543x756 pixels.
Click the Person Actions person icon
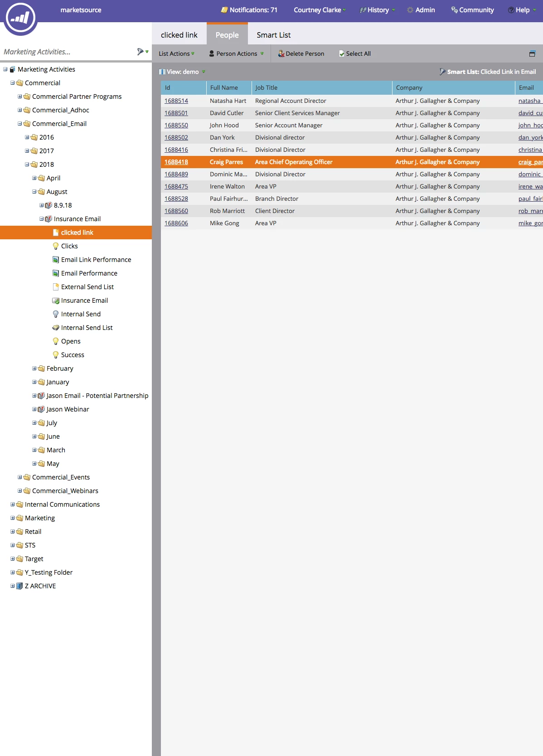tap(212, 53)
